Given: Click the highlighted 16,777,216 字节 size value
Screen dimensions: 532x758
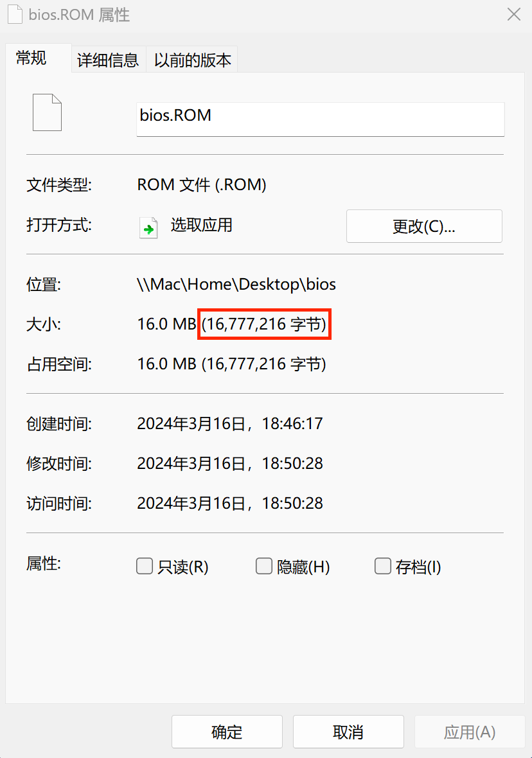Looking at the screenshot, I should (x=264, y=324).
